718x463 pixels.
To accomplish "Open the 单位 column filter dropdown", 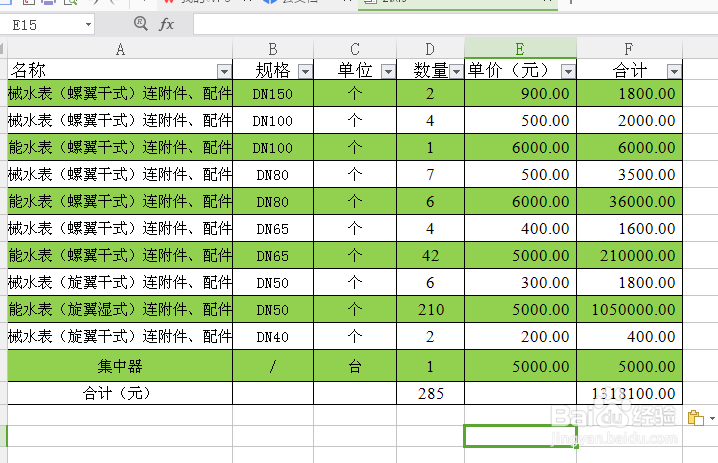I will pos(388,71).
